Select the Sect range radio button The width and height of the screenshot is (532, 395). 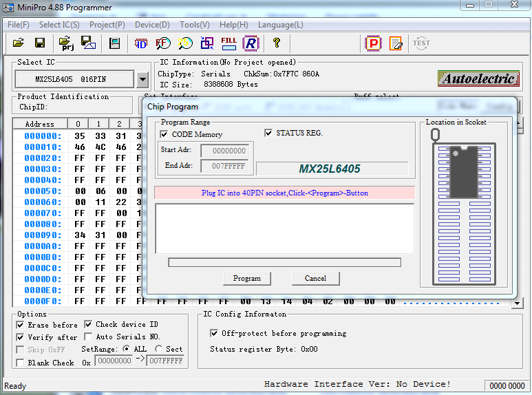point(159,349)
